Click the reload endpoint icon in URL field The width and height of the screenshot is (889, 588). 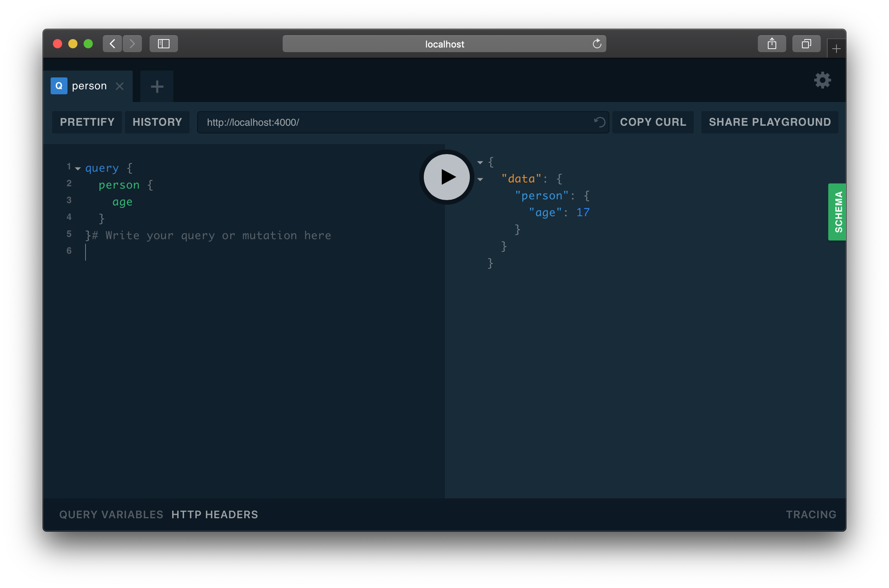point(599,122)
